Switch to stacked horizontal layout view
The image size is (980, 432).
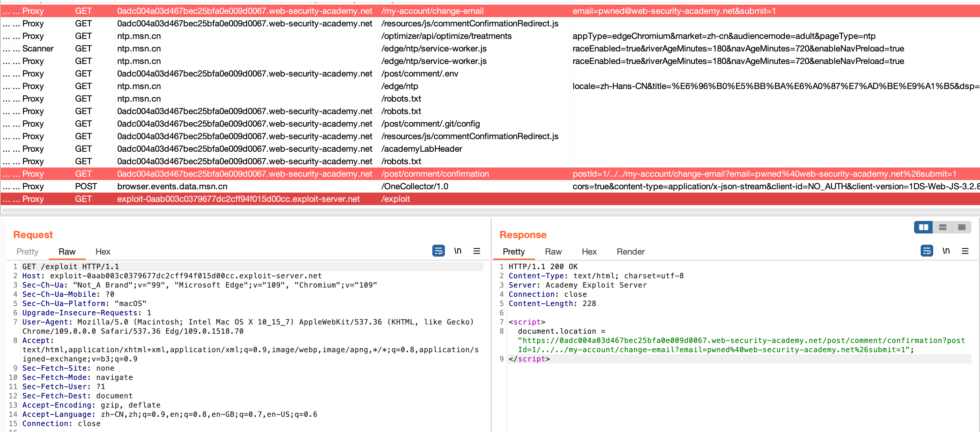click(x=943, y=227)
